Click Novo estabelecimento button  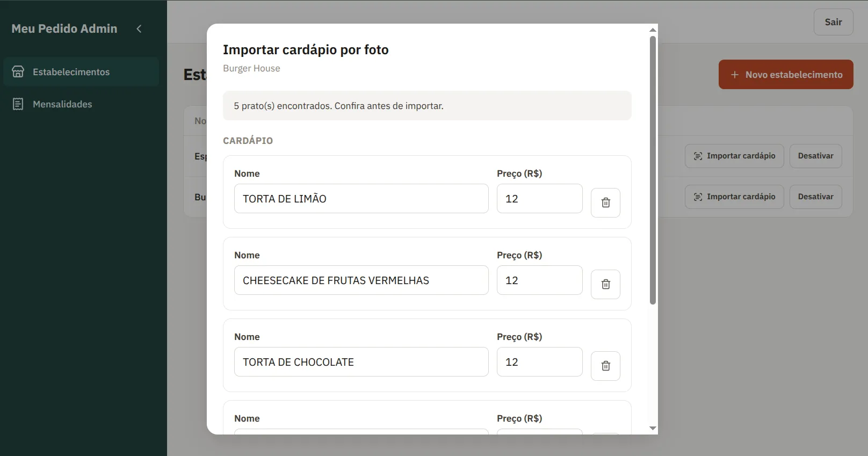pyautogui.click(x=786, y=75)
